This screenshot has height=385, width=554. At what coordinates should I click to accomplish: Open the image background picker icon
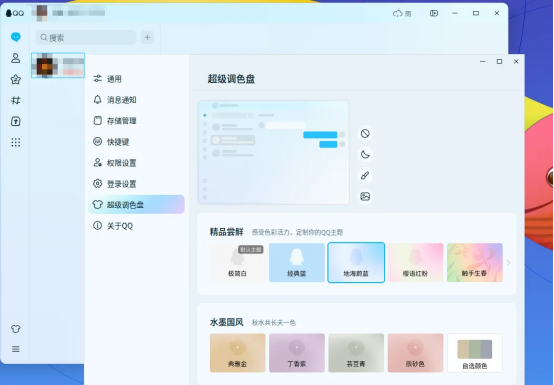click(x=365, y=196)
